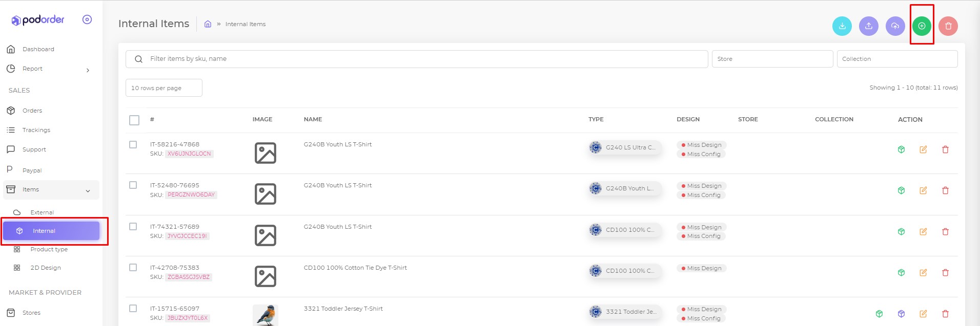Viewport: 980px width, 326px height.
Task: Click the SKU JBUZXJYT0L6X tag
Action: (x=188, y=318)
